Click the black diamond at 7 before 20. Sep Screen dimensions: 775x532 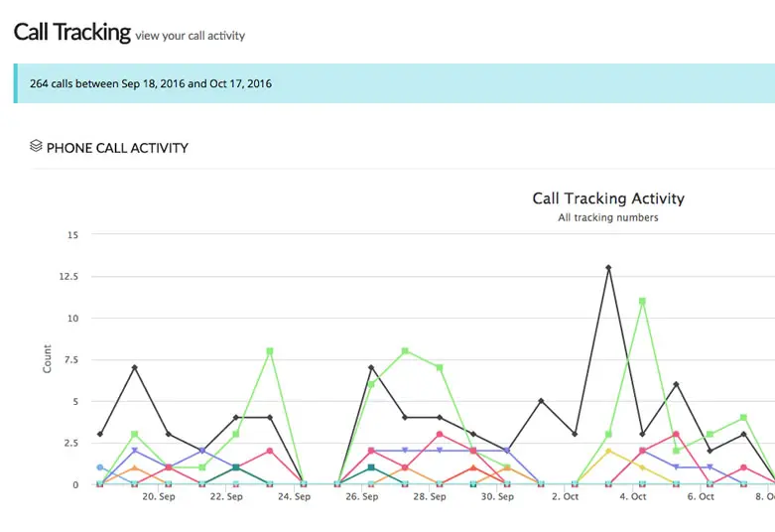pyautogui.click(x=134, y=368)
